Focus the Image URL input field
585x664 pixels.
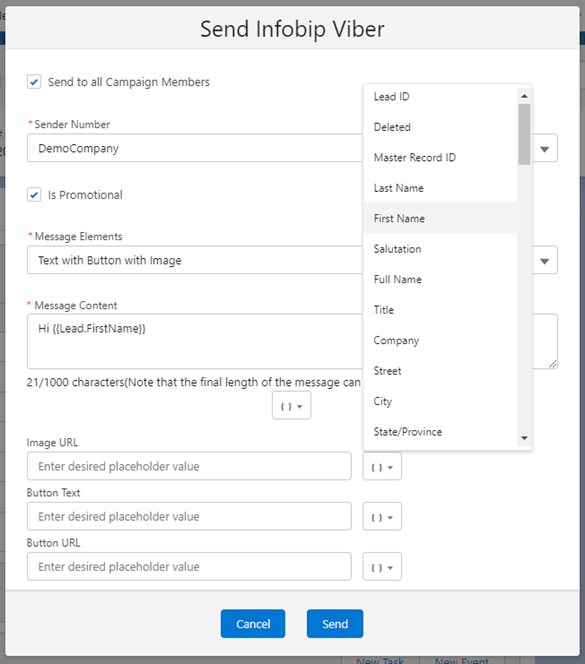pos(189,466)
